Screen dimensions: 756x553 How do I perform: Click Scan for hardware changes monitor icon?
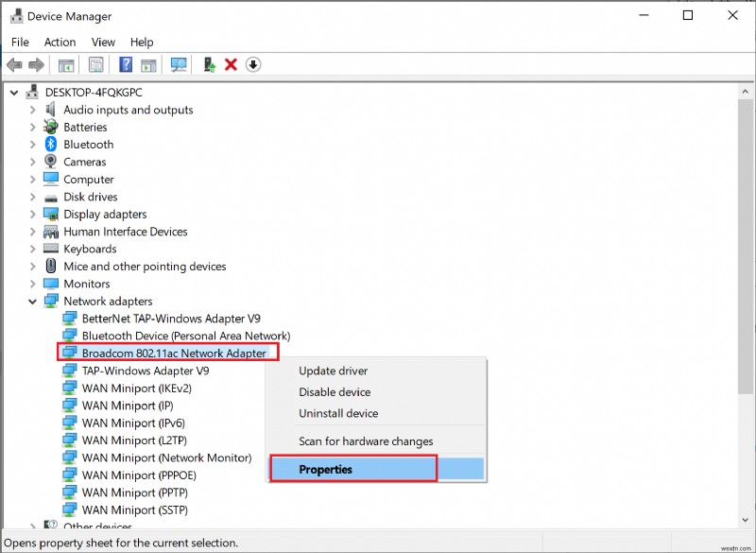pyautogui.click(x=179, y=64)
